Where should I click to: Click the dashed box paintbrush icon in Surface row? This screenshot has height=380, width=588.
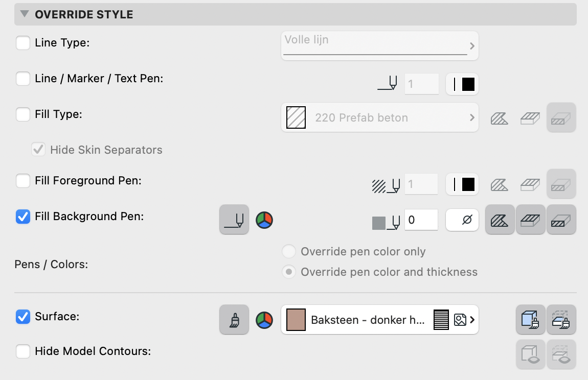click(561, 320)
